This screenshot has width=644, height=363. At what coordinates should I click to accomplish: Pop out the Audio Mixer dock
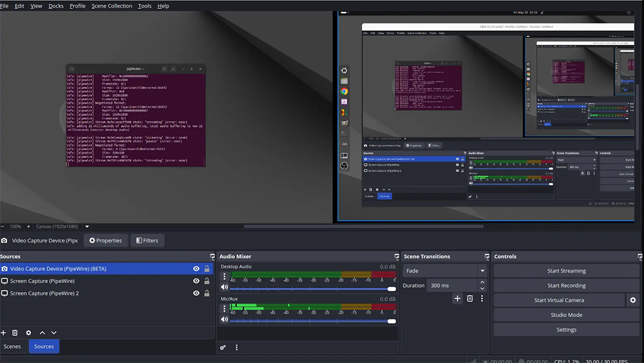pyautogui.click(x=396, y=257)
